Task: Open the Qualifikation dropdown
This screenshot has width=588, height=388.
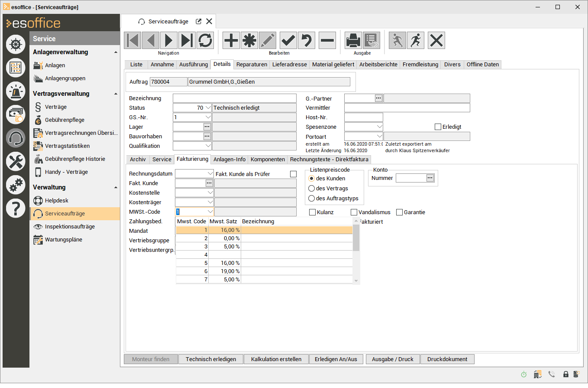Action: (x=208, y=146)
